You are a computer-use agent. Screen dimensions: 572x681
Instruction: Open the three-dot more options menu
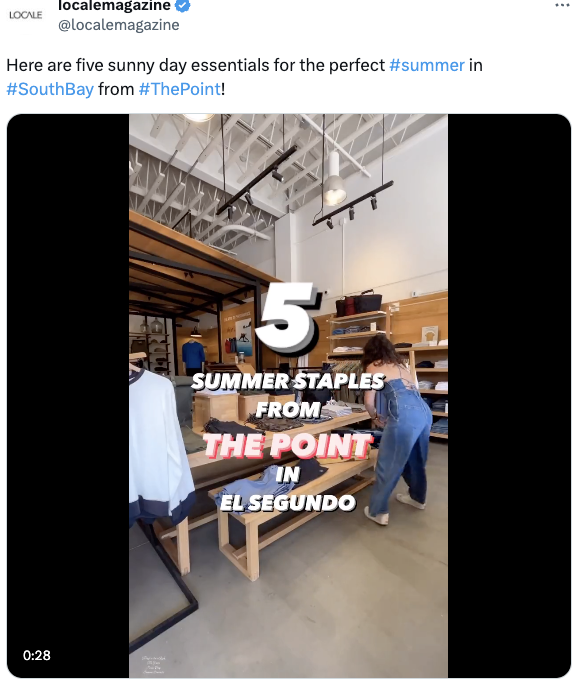point(562,5)
